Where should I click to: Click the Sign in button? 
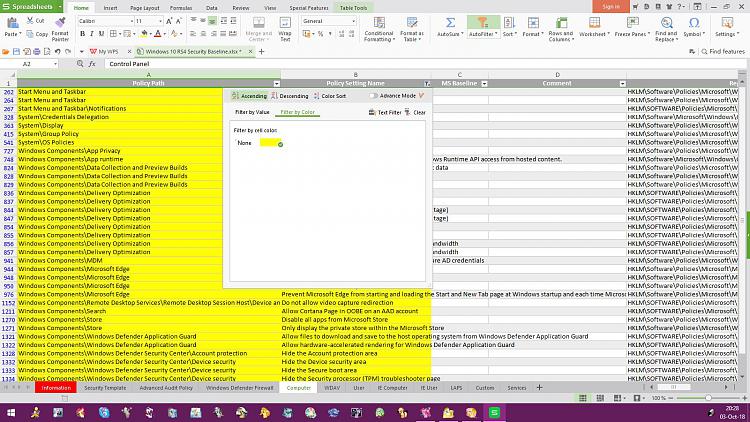pos(611,6)
